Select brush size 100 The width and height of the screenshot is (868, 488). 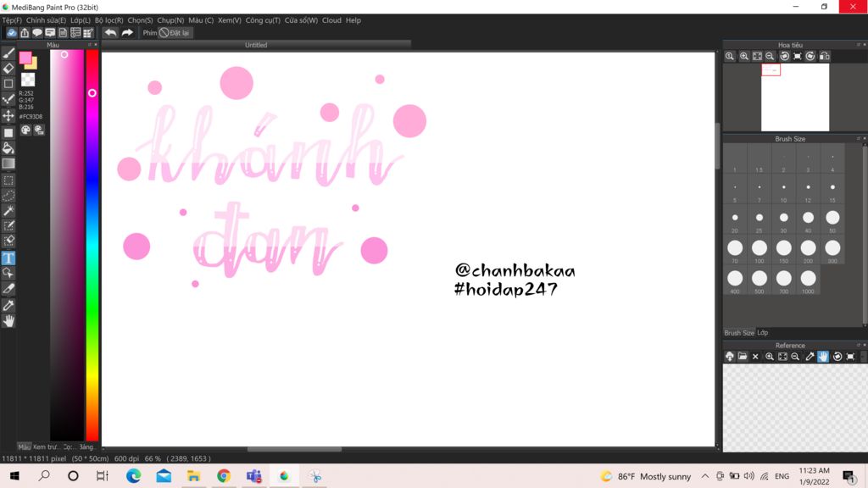coord(759,251)
